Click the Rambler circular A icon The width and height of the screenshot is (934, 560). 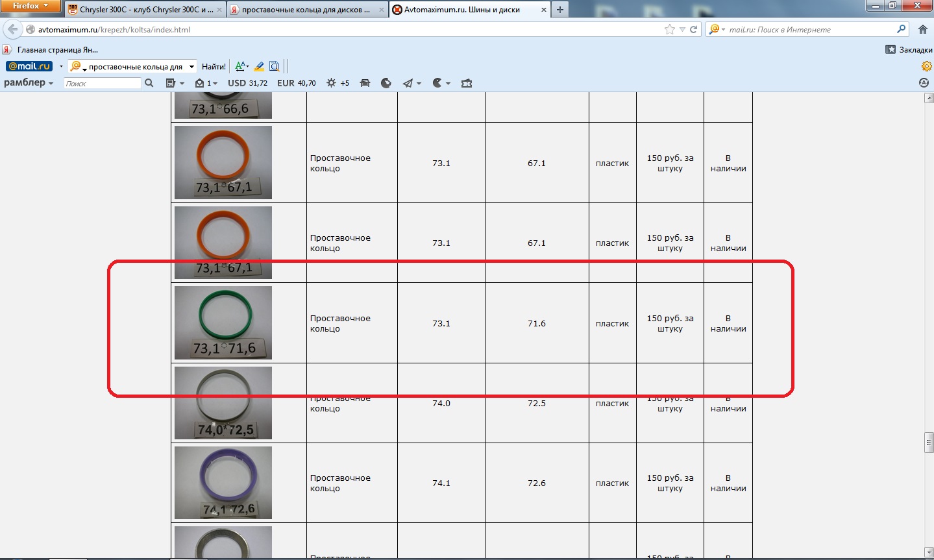click(x=924, y=82)
